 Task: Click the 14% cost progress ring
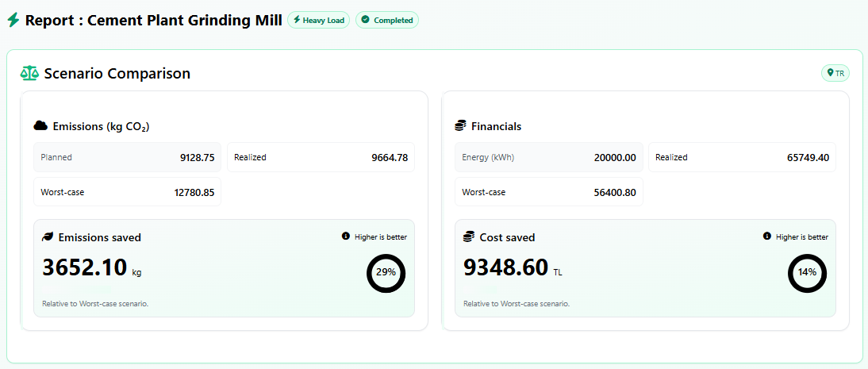point(807,272)
